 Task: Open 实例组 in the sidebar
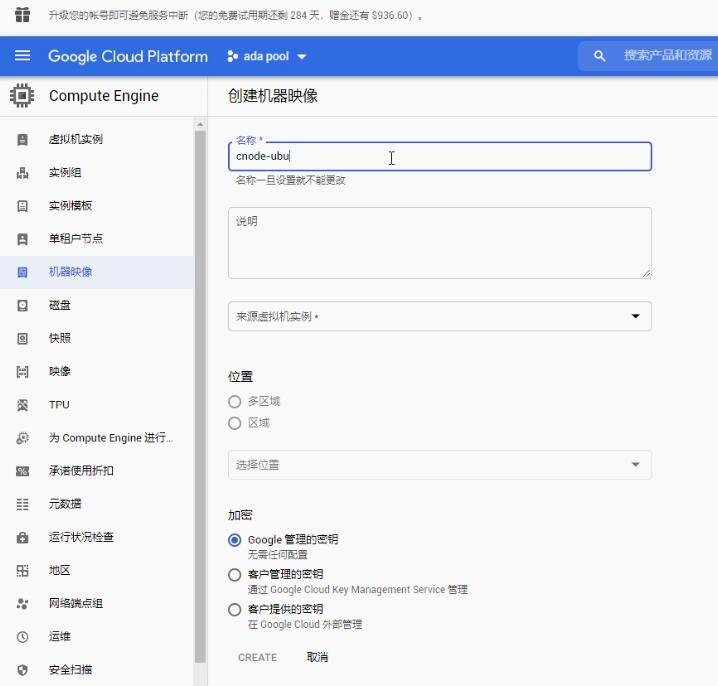pyautogui.click(x=65, y=173)
